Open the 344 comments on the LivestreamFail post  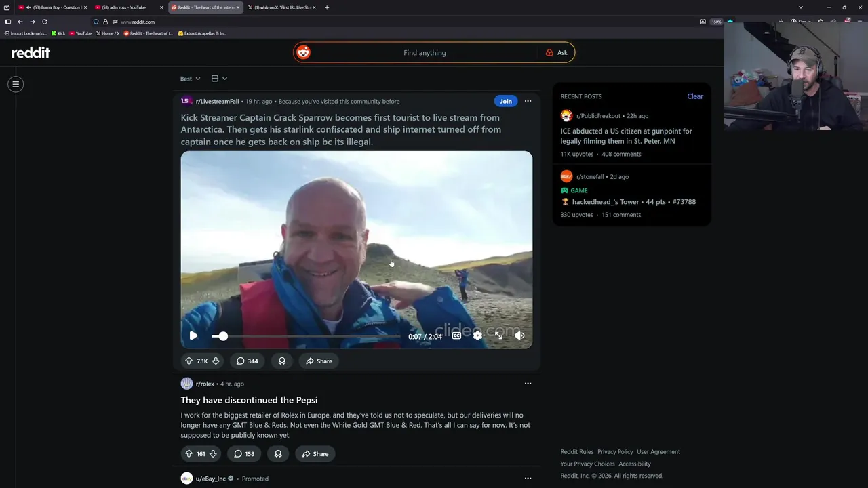click(247, 361)
